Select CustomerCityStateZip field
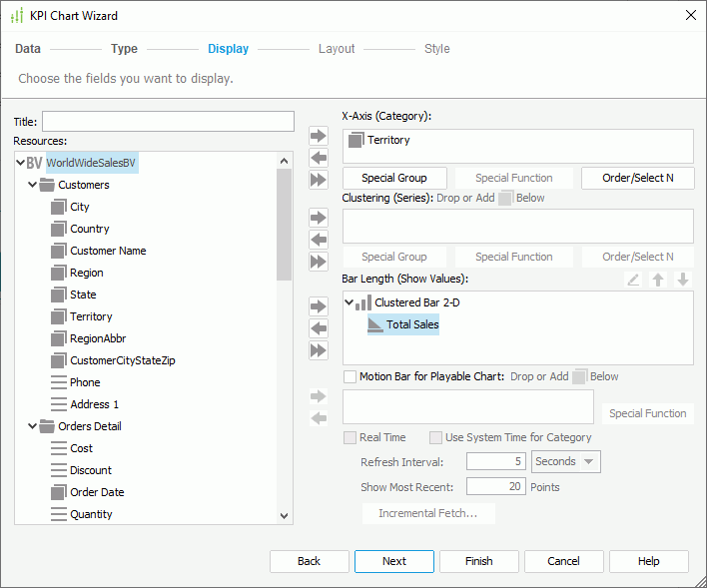Image resolution: width=707 pixels, height=588 pixels. click(x=123, y=360)
